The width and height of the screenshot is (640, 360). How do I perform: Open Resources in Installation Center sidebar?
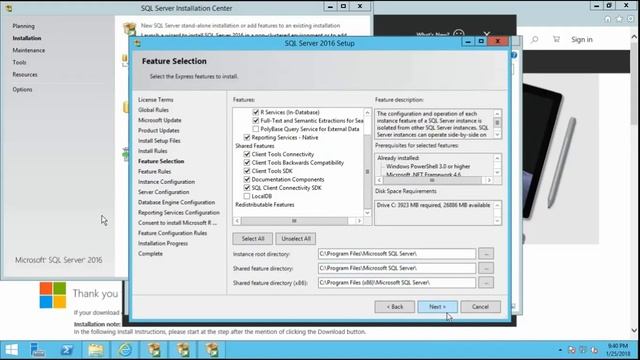[25, 75]
